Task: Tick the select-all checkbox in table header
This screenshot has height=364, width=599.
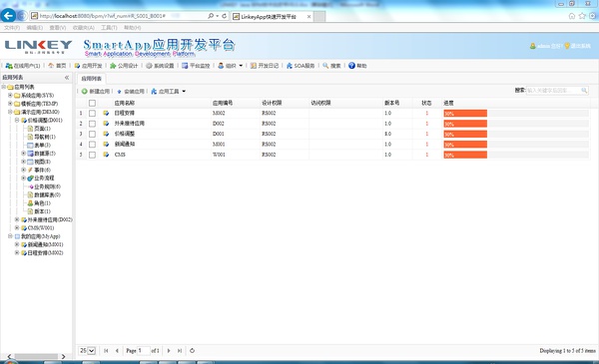Action: tap(92, 103)
